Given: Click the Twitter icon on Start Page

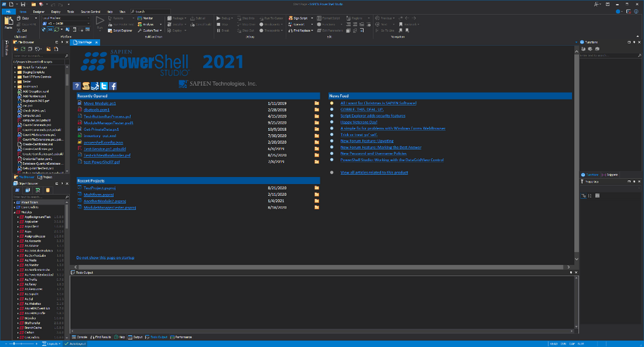Looking at the screenshot, I should coord(104,86).
